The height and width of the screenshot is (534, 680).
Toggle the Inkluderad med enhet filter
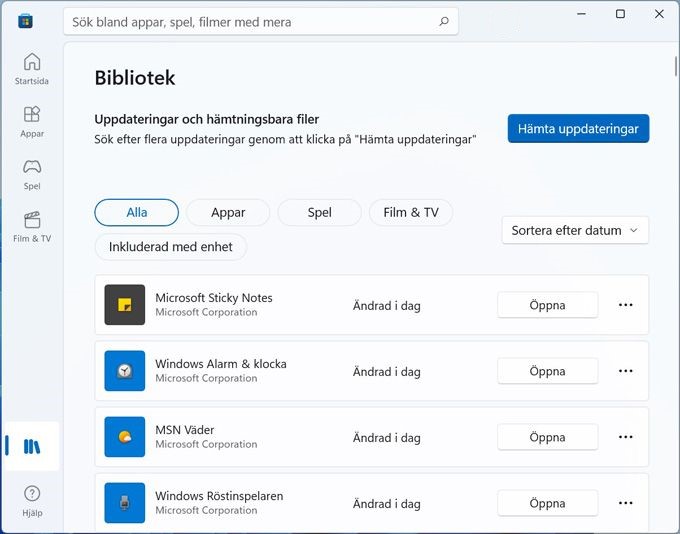(171, 247)
